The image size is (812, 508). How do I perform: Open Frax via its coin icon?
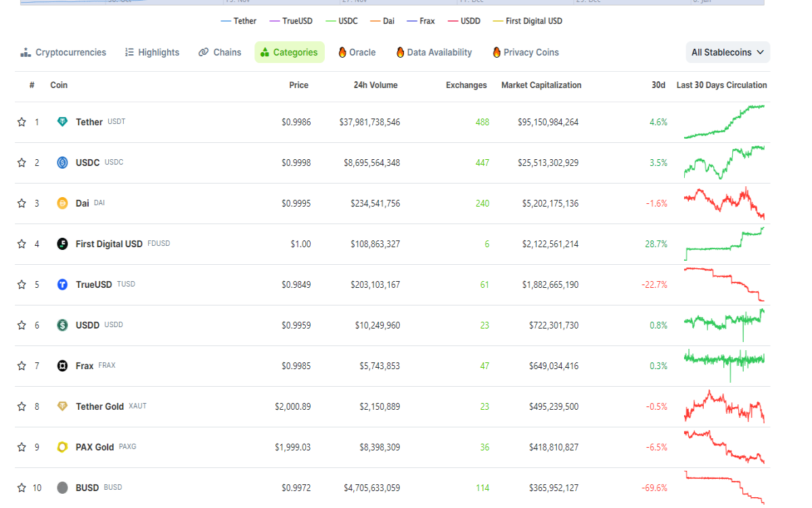62,366
